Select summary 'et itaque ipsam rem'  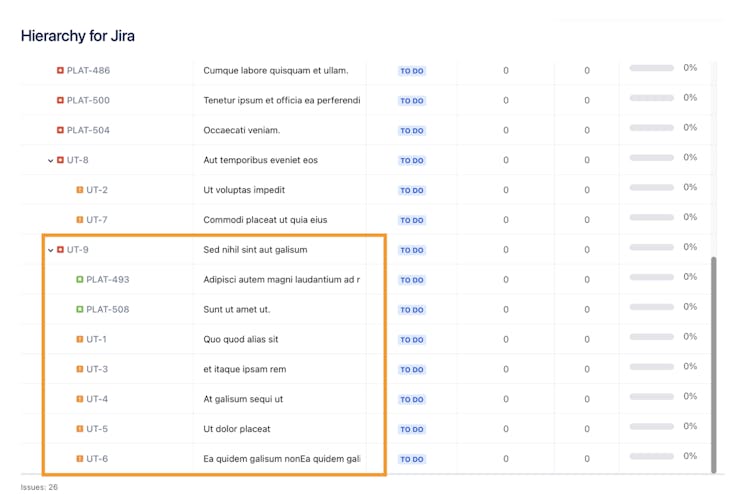[245, 369]
